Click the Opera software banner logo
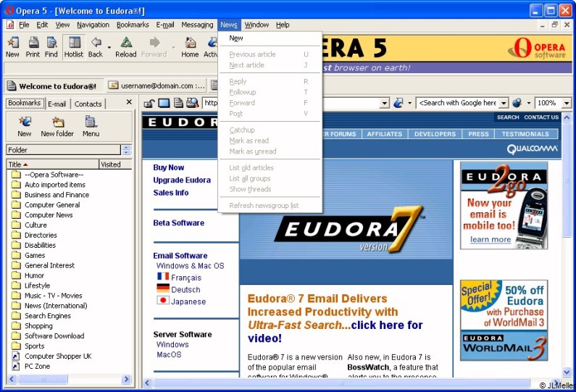The width and height of the screenshot is (576, 392). coord(537,49)
